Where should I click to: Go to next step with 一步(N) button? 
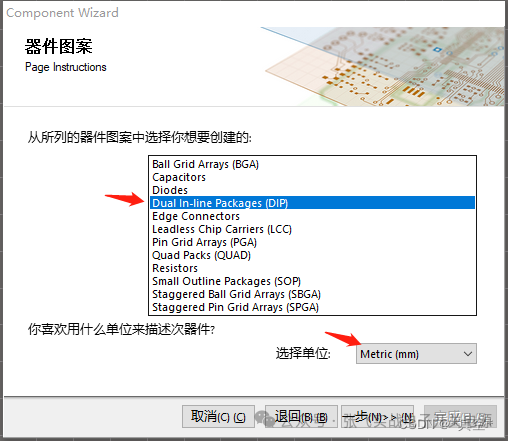coord(378,417)
